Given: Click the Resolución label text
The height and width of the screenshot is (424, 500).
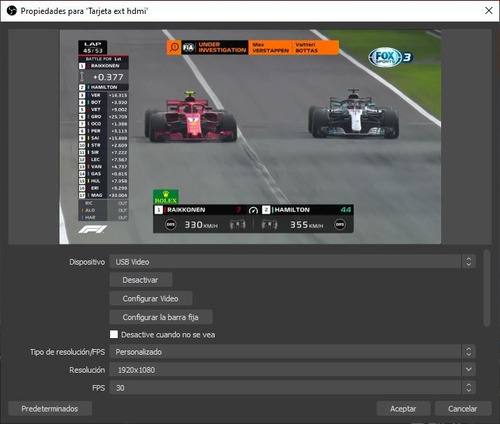Looking at the screenshot, I should click(87, 370).
